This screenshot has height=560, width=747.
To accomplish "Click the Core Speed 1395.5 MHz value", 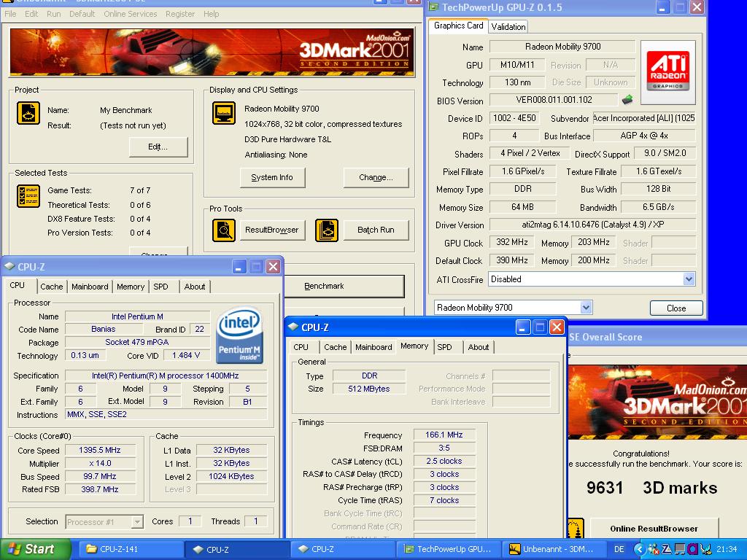I will click(x=100, y=450).
